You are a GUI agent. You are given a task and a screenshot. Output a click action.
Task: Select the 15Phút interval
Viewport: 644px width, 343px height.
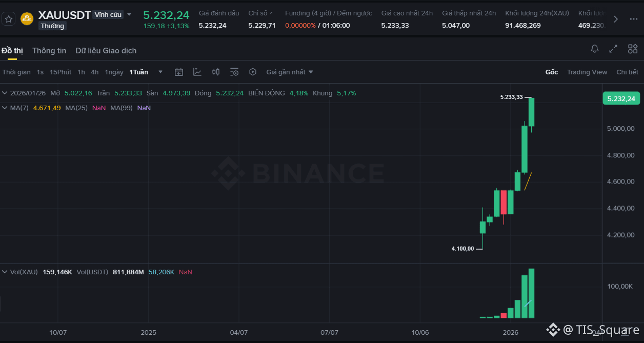[x=61, y=72]
